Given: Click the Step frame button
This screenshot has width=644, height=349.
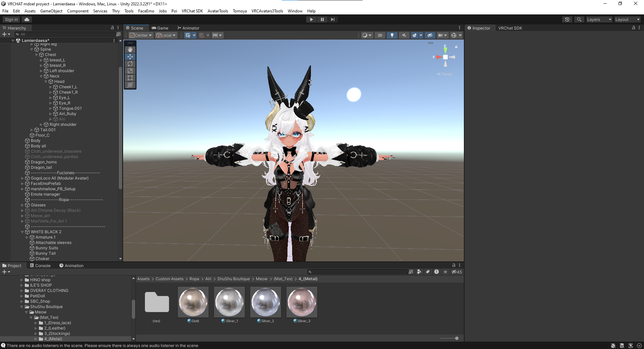Looking at the screenshot, I should (332, 19).
